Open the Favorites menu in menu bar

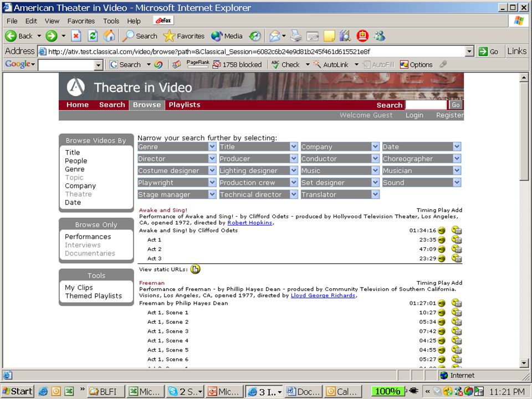click(x=81, y=21)
